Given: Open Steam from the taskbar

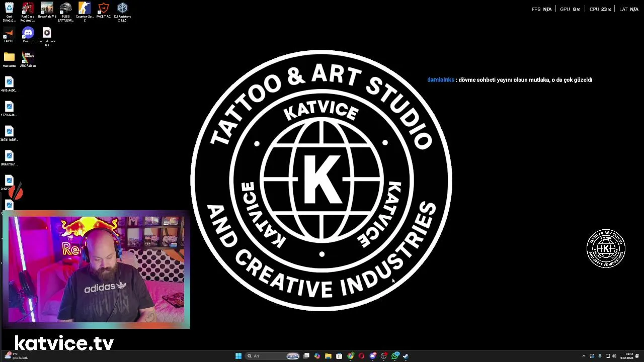Looking at the screenshot, I should coord(406,356).
